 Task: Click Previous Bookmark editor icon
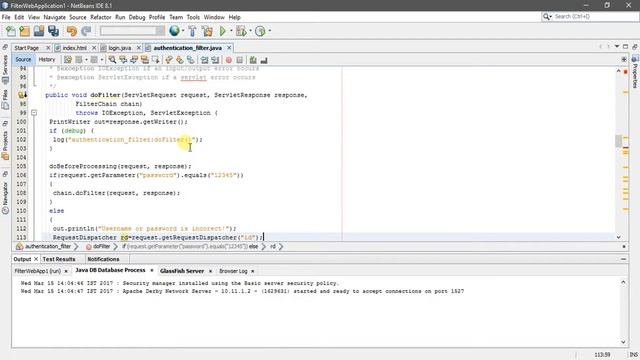click(x=169, y=60)
